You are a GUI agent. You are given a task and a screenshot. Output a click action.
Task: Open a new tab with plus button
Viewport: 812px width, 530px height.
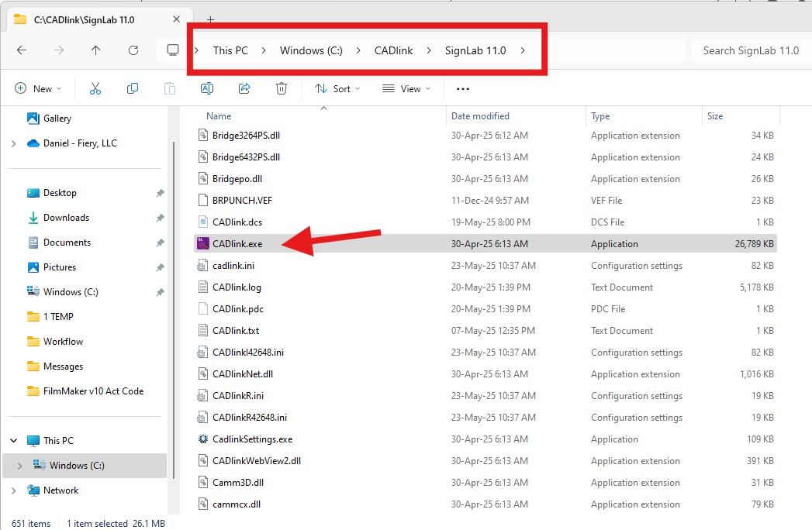click(210, 19)
